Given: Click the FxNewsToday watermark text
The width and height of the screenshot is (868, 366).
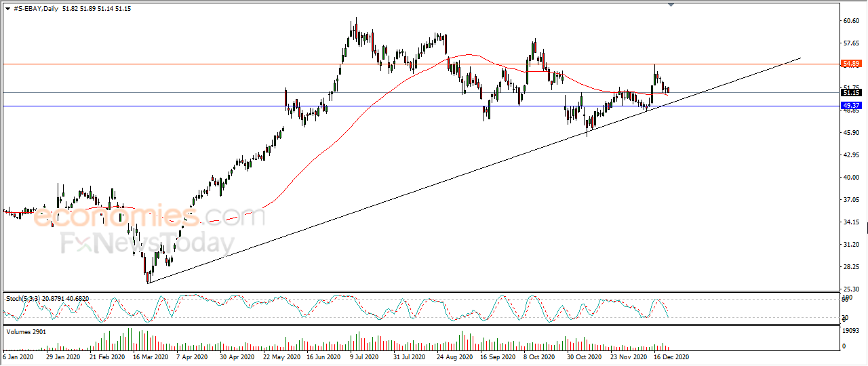Looking at the screenshot, I should 149,243.
